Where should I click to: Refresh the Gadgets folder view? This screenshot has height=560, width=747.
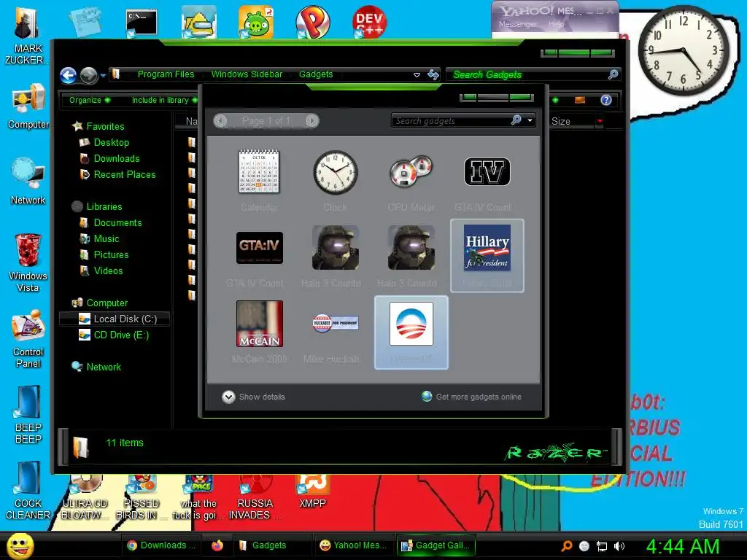[433, 74]
